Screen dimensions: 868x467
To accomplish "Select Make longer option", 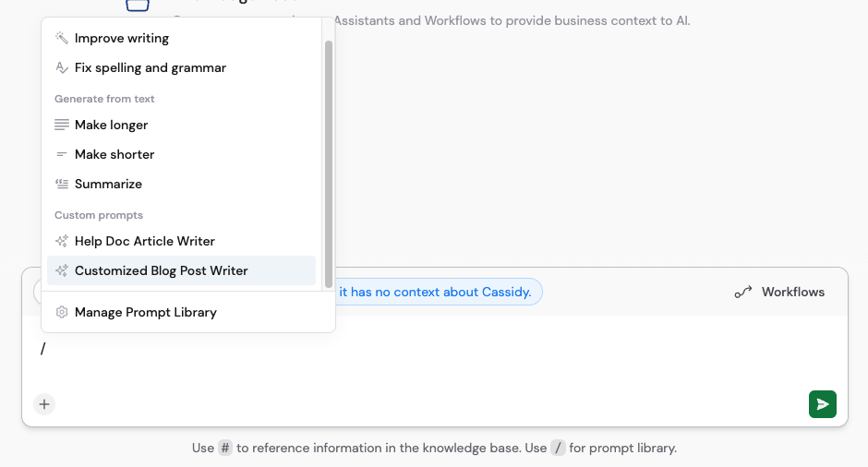I will [181, 125].
